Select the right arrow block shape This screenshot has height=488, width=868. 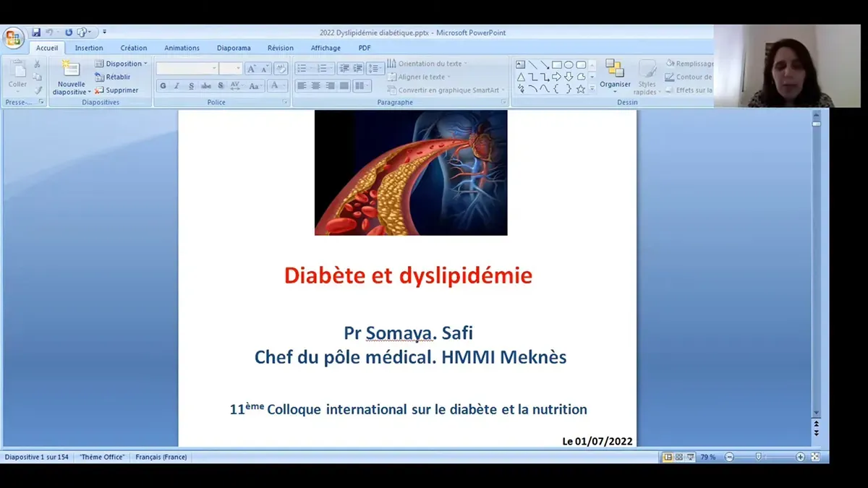(x=556, y=77)
